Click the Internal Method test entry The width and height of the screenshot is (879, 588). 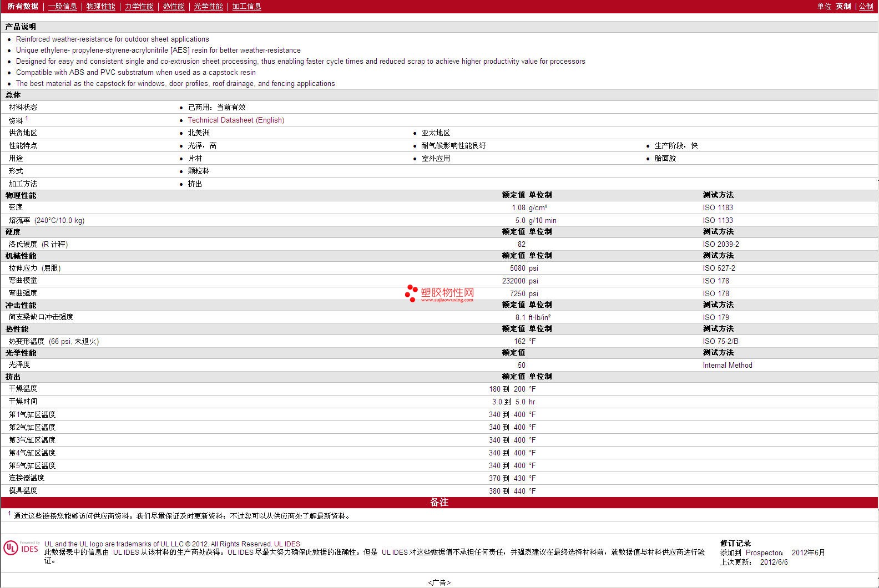click(x=728, y=365)
